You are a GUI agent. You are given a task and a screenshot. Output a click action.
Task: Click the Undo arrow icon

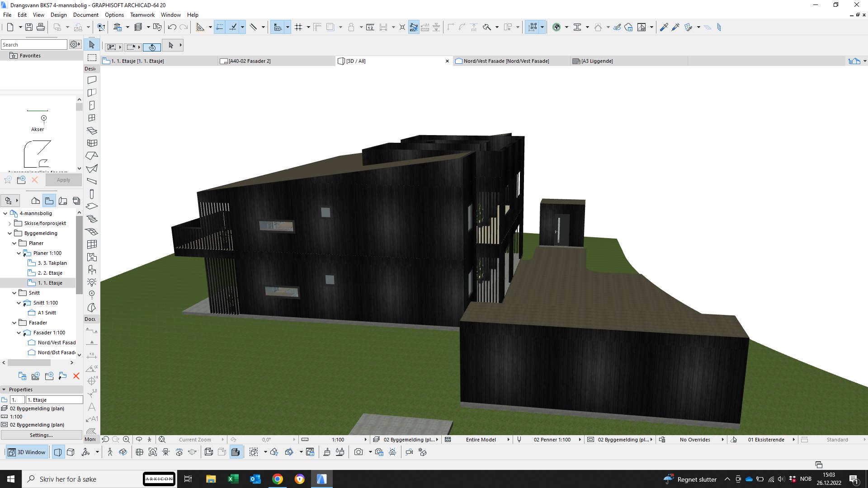point(172,27)
